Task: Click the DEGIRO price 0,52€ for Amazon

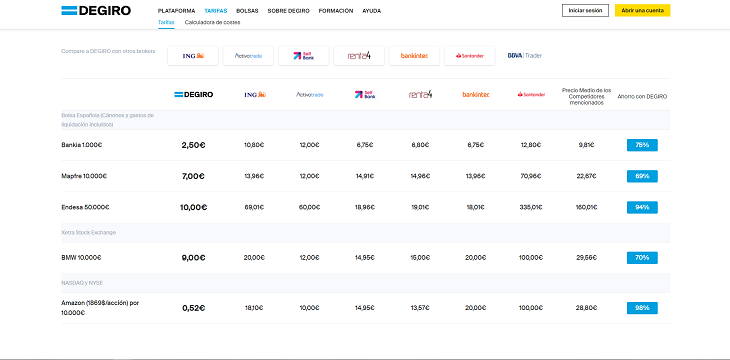Action: point(194,308)
